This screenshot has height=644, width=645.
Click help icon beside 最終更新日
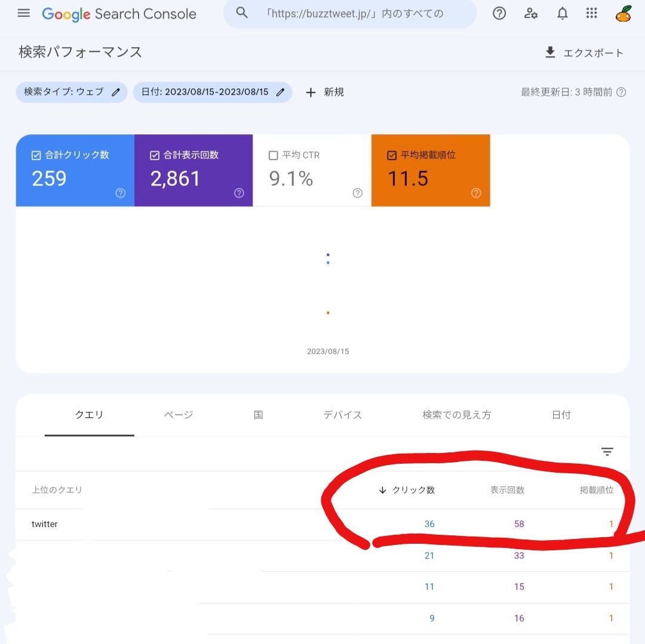click(622, 92)
